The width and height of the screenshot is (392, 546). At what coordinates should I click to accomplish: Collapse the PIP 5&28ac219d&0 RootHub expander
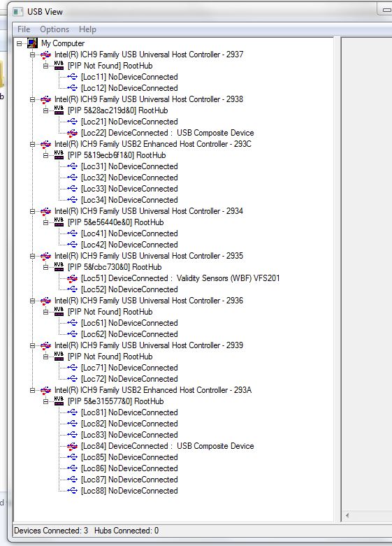45,110
